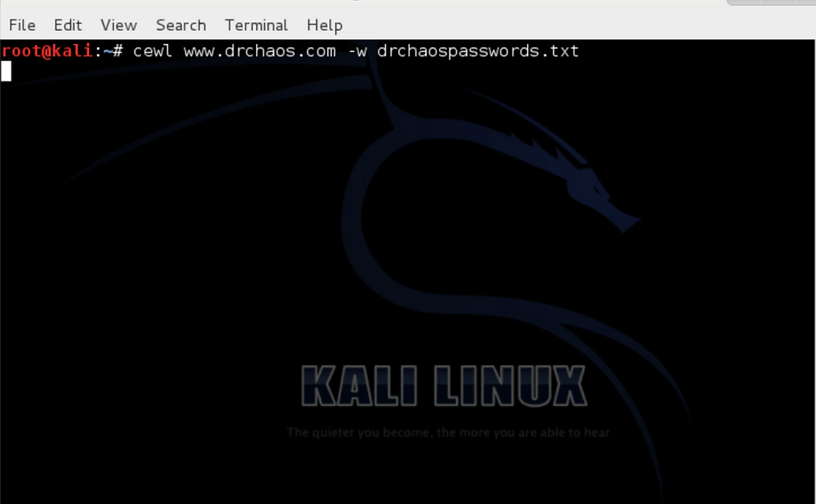The image size is (816, 504).
Task: Click the drchaospasswords.txt filename text
Action: tap(477, 51)
